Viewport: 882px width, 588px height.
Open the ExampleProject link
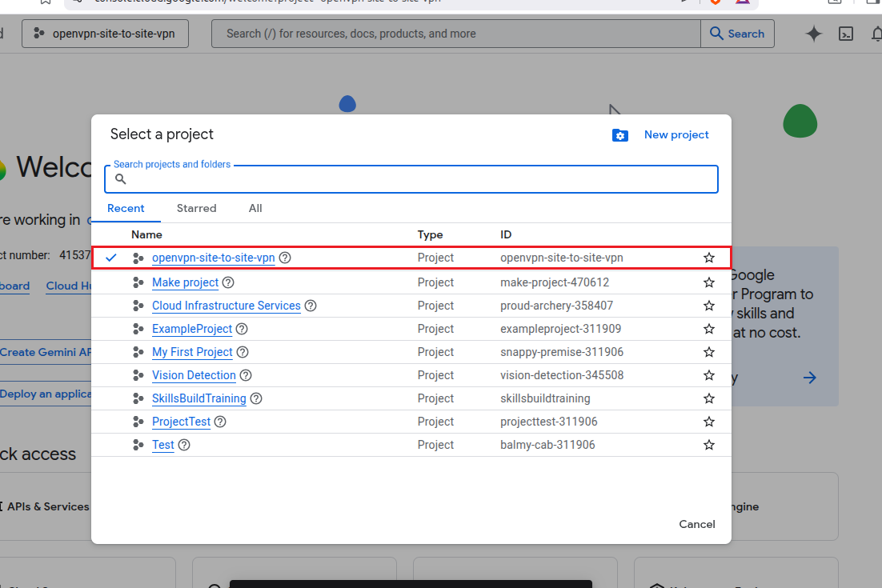click(x=192, y=329)
